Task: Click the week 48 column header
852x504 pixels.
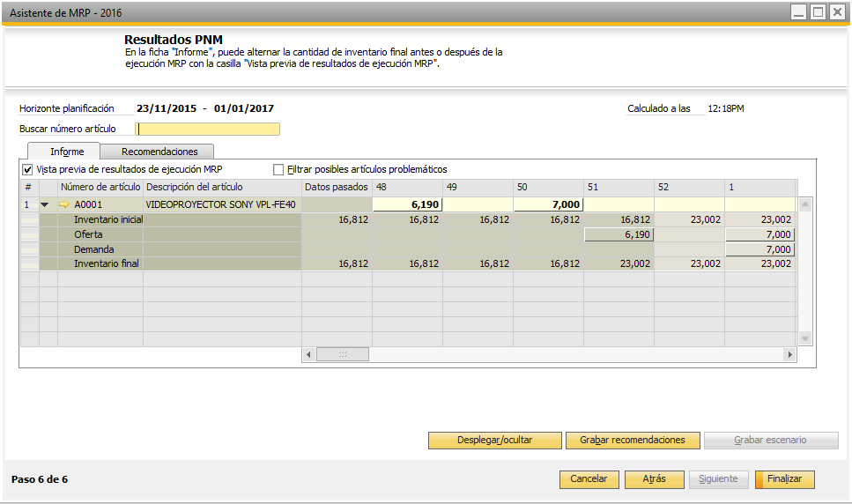Action: point(408,188)
